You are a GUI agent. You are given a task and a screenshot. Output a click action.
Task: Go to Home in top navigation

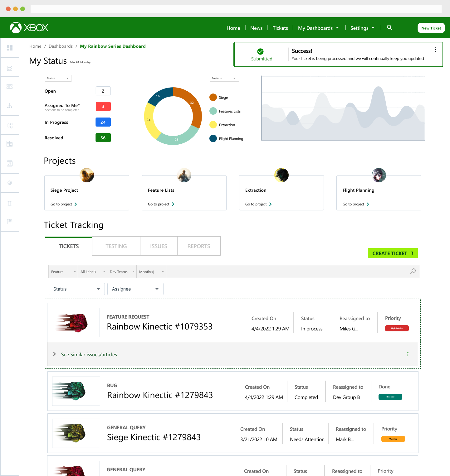(x=233, y=28)
